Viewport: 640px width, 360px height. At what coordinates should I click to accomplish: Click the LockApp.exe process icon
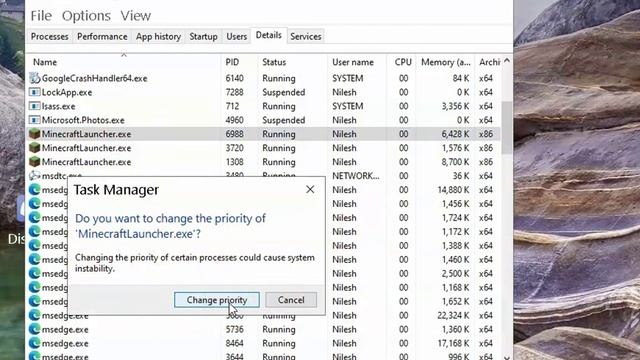click(35, 92)
